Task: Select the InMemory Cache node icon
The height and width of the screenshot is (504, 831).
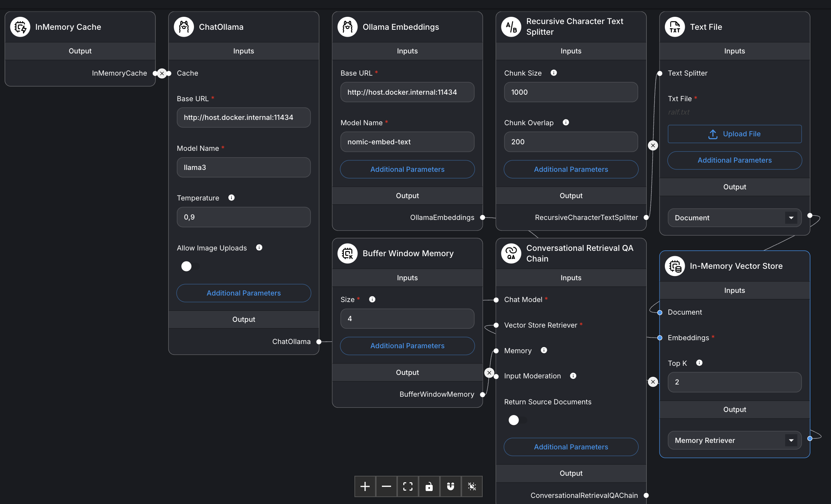Action: coord(20,27)
